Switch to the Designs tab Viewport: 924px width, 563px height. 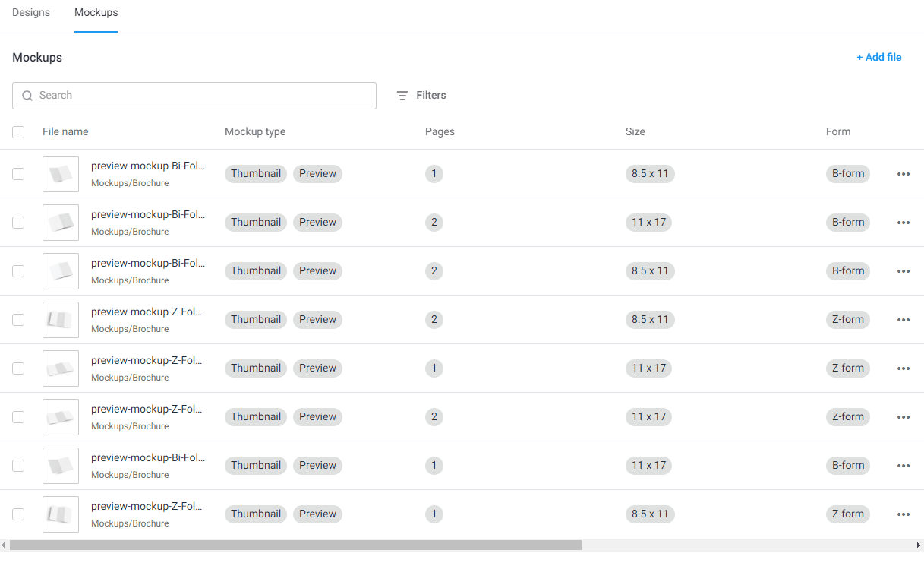click(31, 13)
